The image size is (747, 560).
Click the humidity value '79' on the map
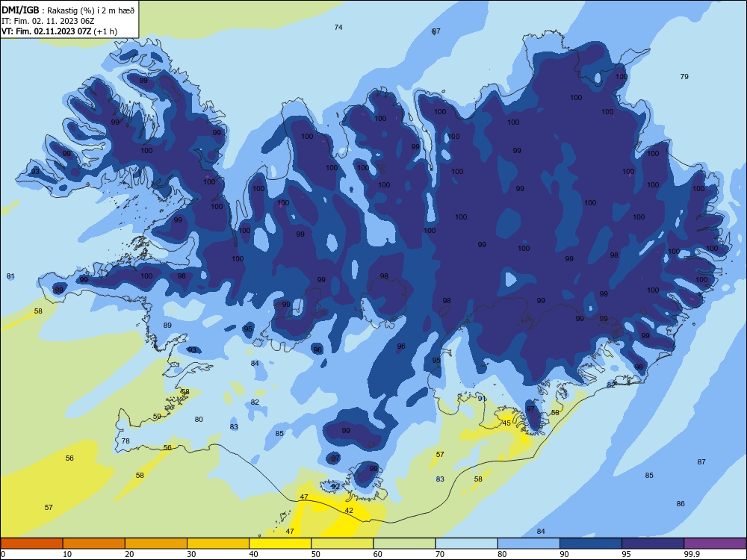coord(684,77)
